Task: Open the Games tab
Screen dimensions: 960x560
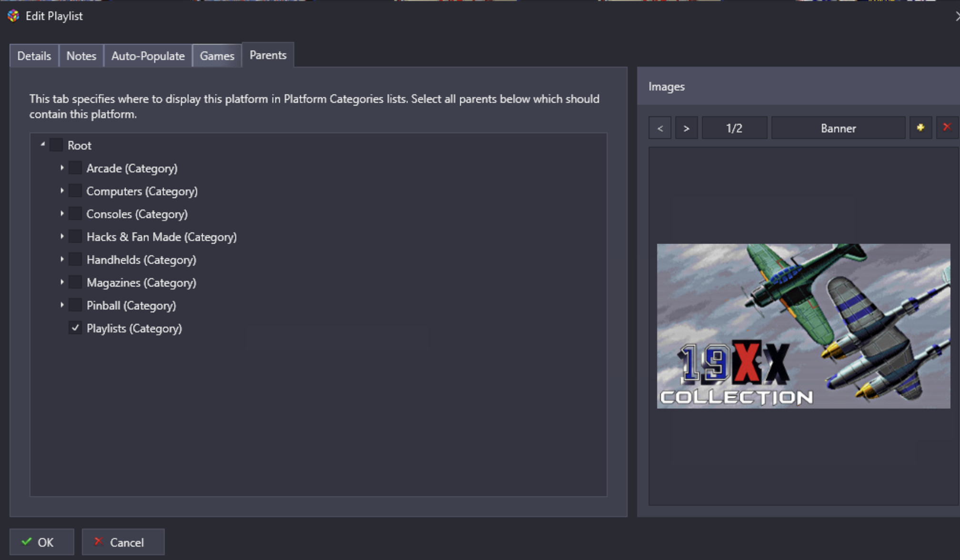Action: pyautogui.click(x=217, y=56)
